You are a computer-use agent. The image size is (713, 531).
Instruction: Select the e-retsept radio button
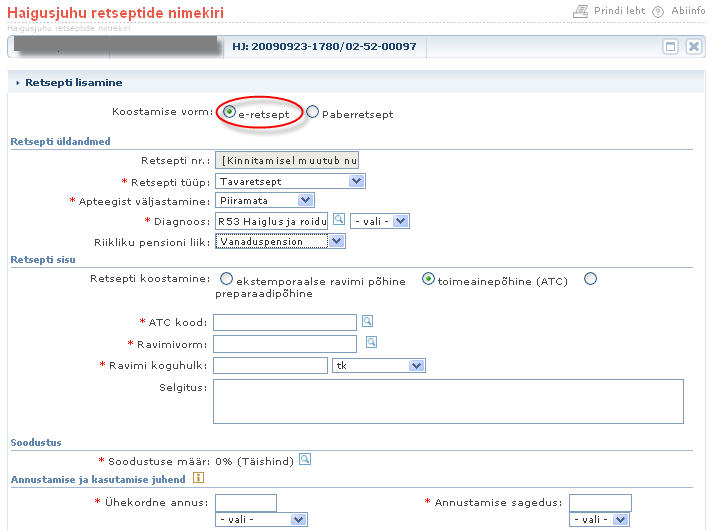point(230,112)
